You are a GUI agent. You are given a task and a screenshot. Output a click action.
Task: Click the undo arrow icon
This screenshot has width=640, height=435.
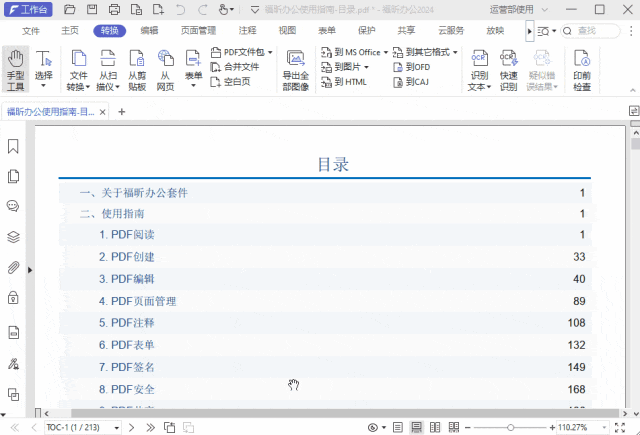(180, 9)
